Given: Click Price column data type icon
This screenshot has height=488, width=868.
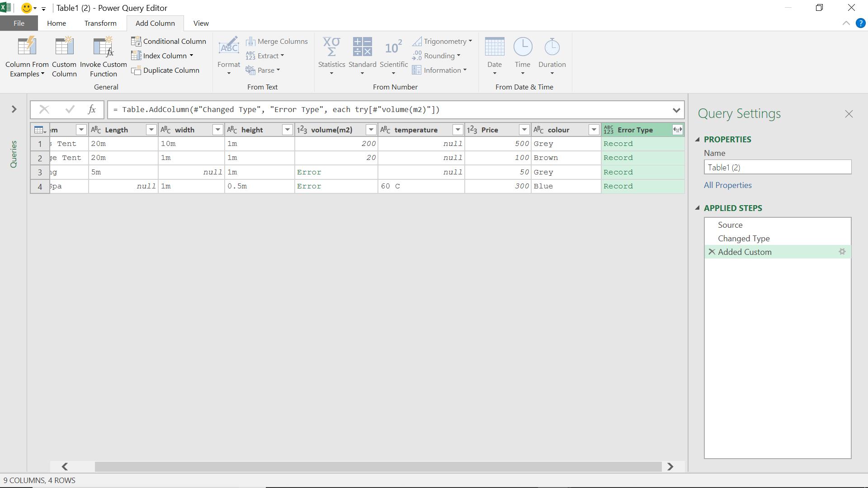Looking at the screenshot, I should click(x=472, y=130).
